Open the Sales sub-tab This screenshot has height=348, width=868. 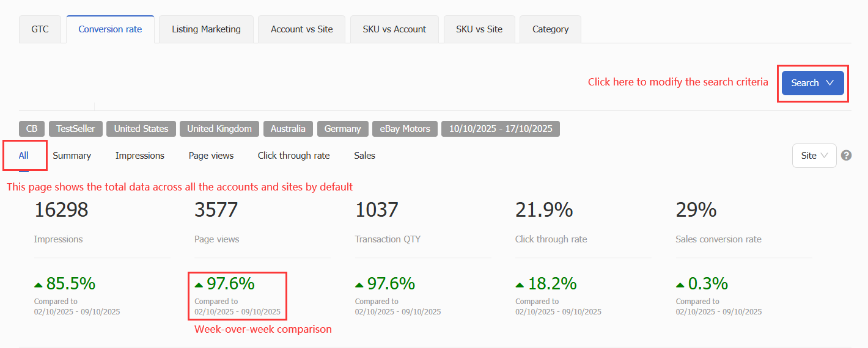[x=364, y=156]
